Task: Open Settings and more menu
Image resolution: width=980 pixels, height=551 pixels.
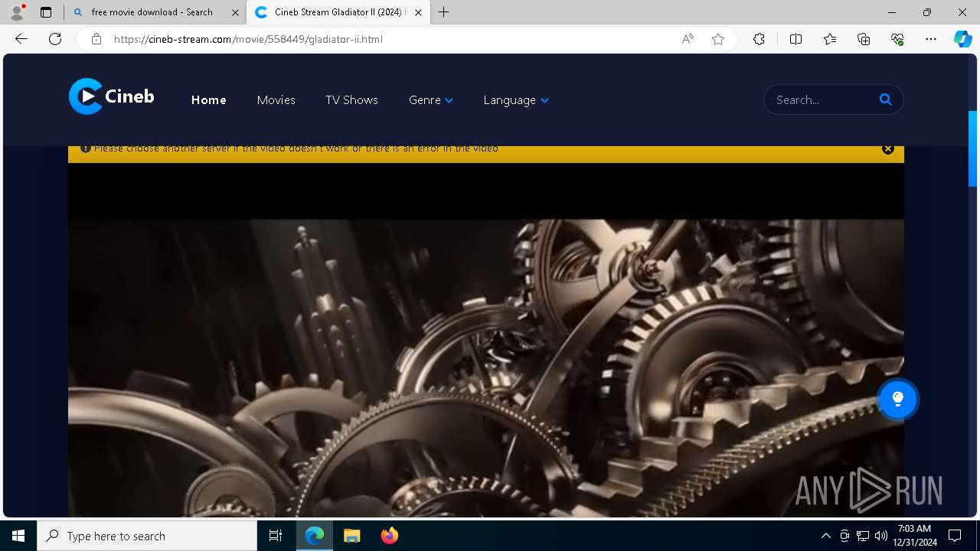Action: coord(931,39)
